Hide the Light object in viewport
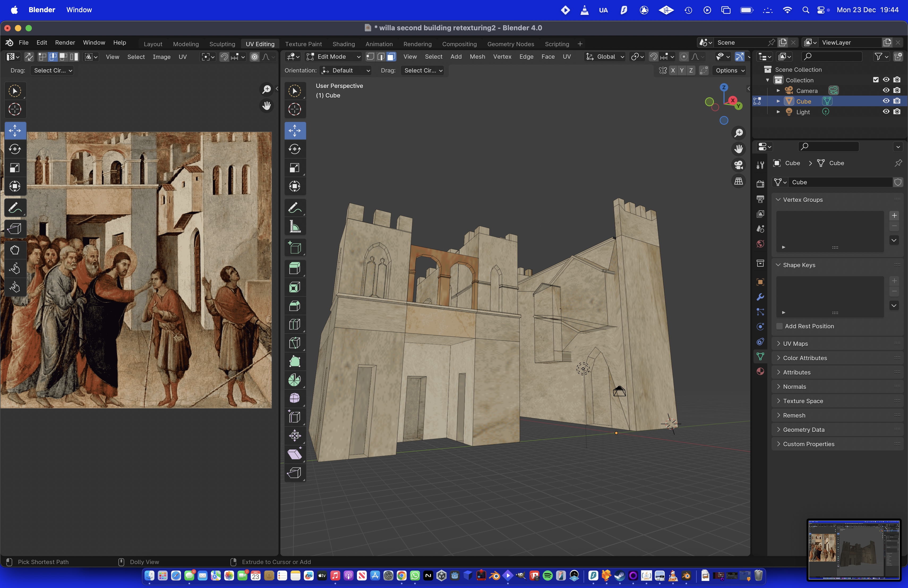 click(x=886, y=112)
